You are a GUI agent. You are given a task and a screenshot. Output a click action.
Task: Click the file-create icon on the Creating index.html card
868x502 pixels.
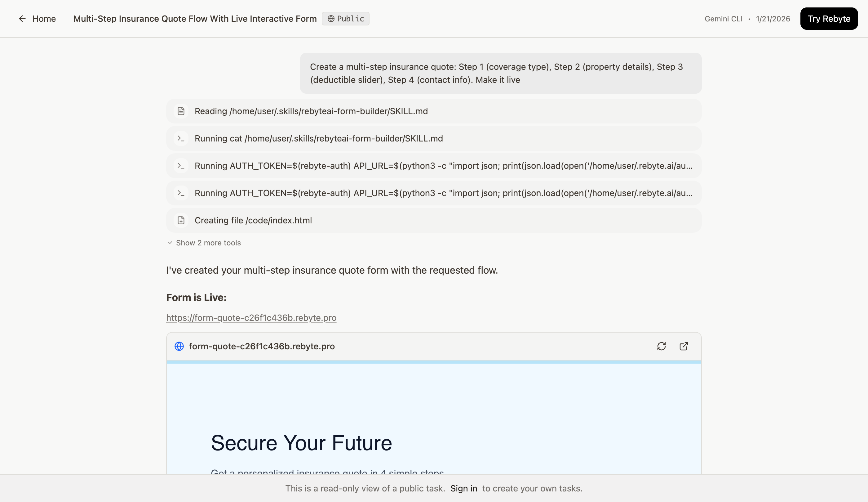[x=181, y=220]
